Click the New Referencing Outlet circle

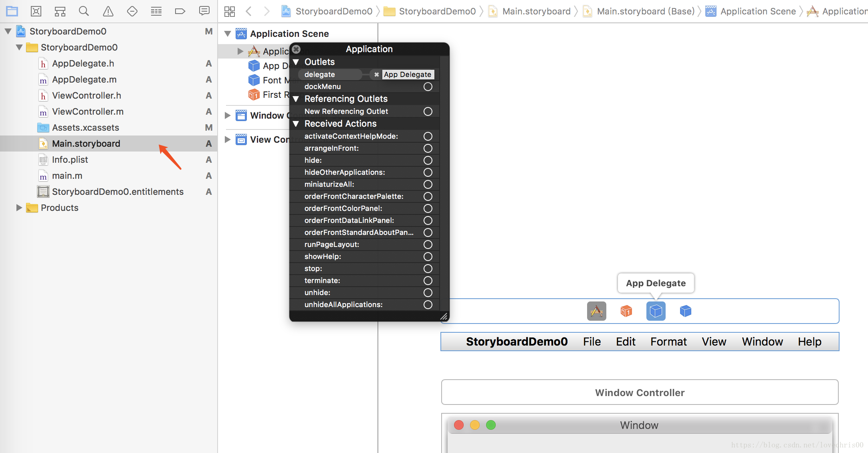pos(428,111)
